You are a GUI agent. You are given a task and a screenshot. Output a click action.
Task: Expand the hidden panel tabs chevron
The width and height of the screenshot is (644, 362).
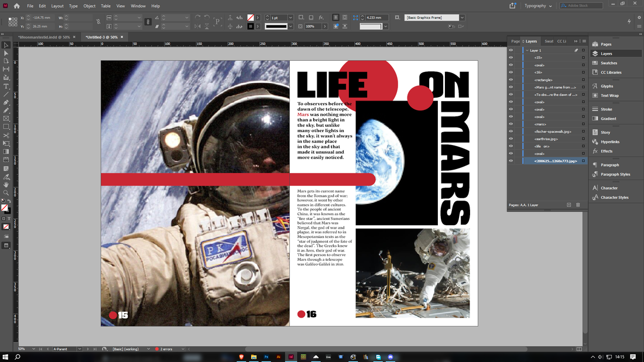click(x=576, y=41)
